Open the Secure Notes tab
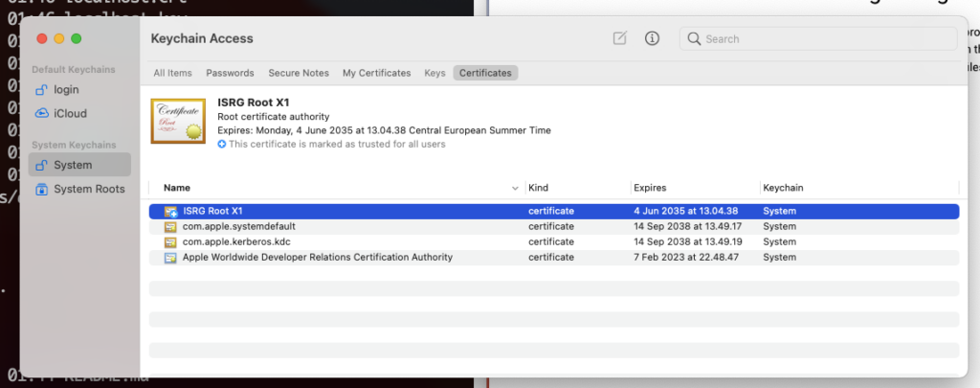Viewport: 980px width, 388px height. (x=299, y=73)
